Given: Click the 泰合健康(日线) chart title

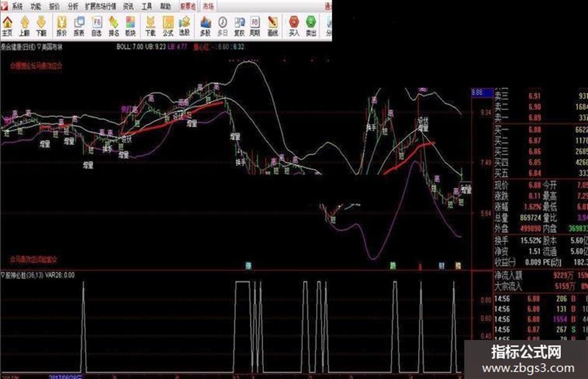Looking at the screenshot, I should click(x=18, y=47).
